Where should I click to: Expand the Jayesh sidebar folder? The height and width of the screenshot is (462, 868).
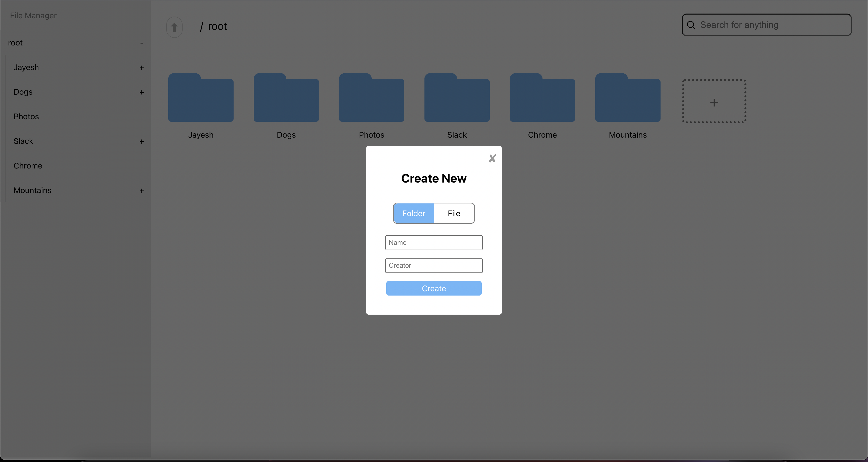pyautogui.click(x=141, y=68)
